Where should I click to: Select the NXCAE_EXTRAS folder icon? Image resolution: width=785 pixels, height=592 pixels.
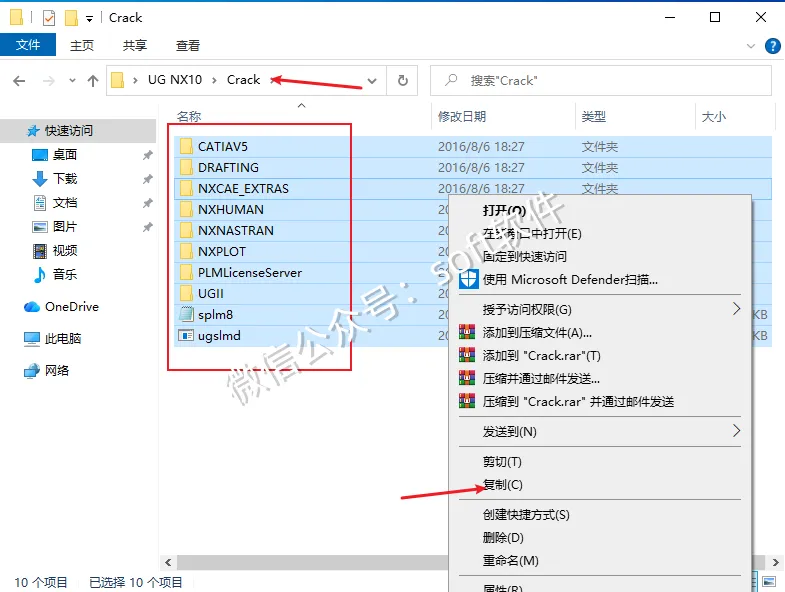[186, 188]
